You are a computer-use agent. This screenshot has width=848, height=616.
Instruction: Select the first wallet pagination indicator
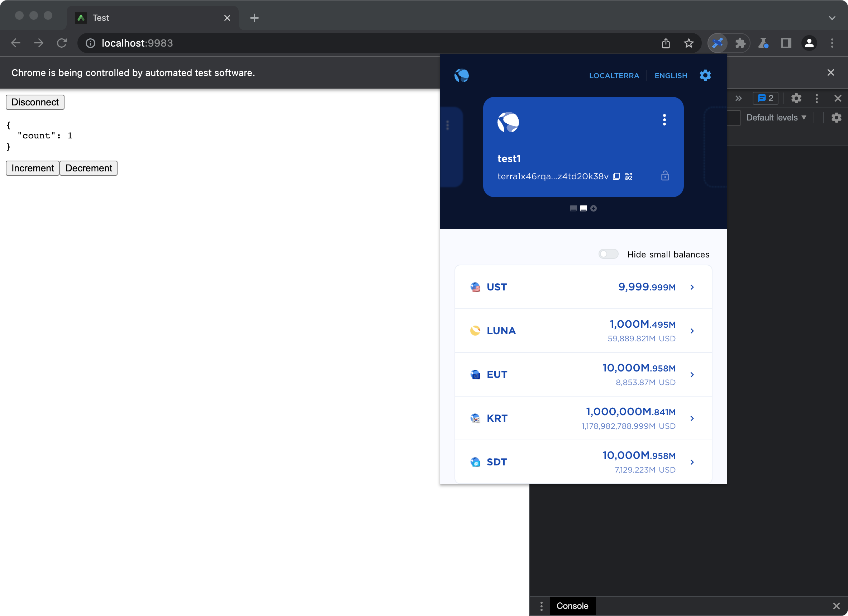[573, 208]
